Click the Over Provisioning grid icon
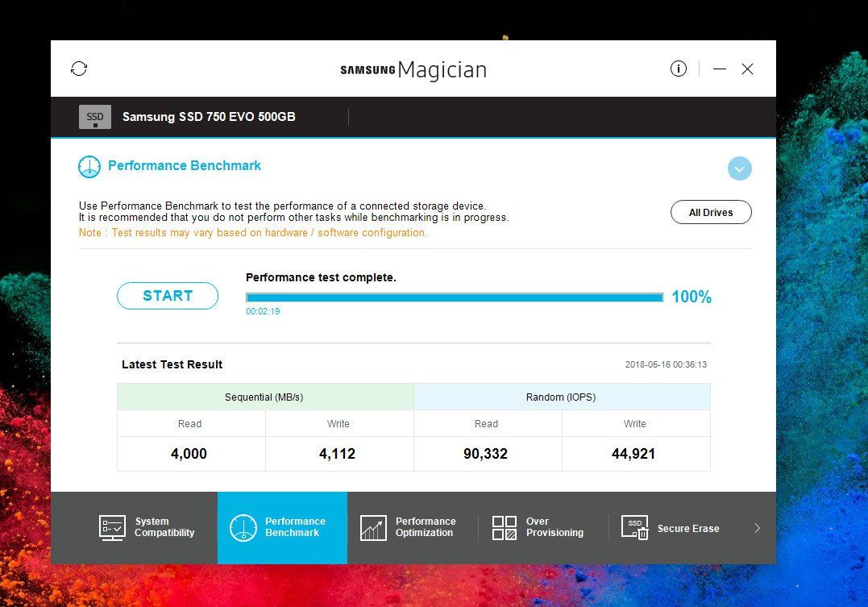 coord(505,528)
